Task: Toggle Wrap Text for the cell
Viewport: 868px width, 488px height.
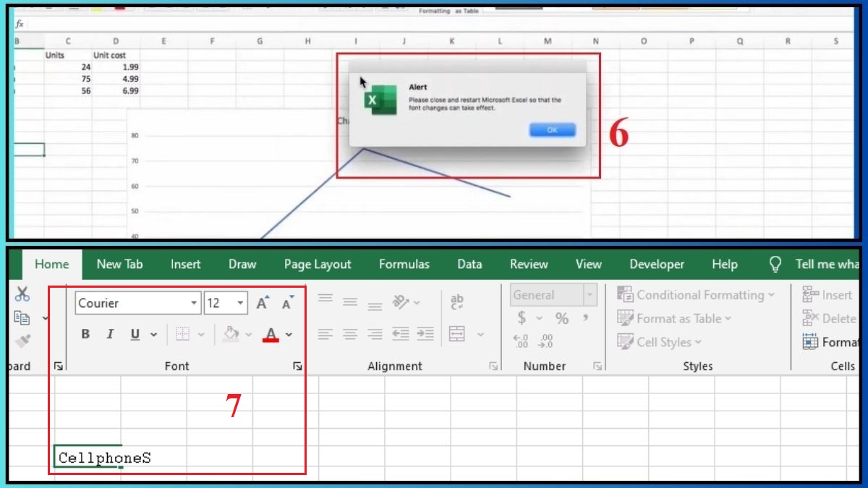Action: (456, 301)
